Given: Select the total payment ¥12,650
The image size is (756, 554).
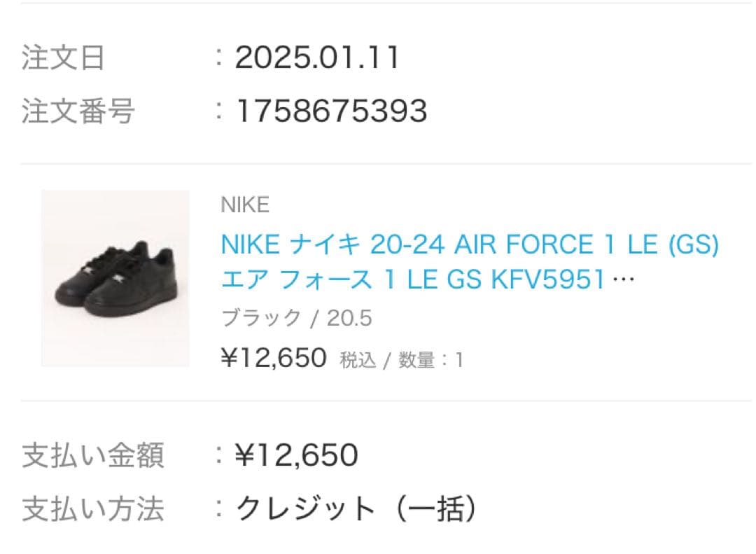Looking at the screenshot, I should point(301,455).
